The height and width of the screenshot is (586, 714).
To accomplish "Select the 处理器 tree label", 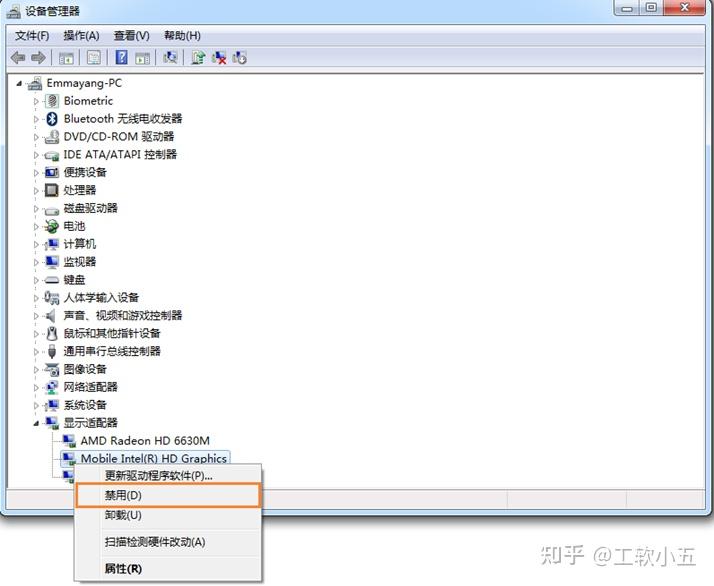I will point(80,190).
